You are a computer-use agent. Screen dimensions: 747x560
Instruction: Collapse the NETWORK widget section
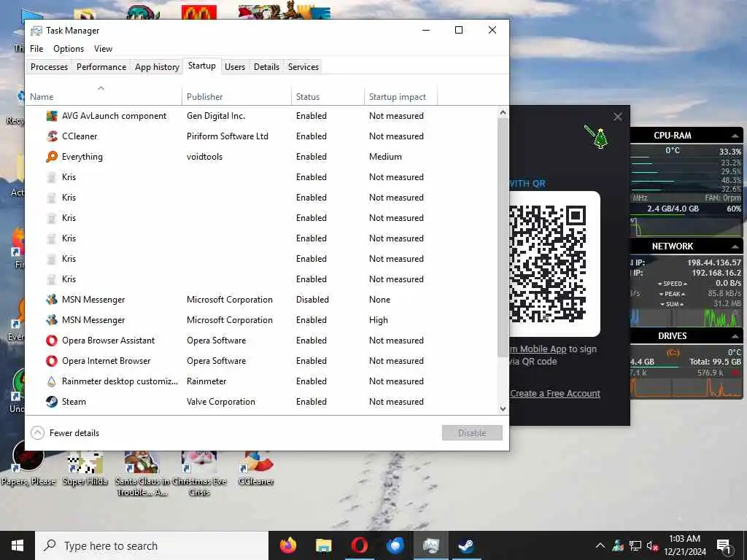735,246
